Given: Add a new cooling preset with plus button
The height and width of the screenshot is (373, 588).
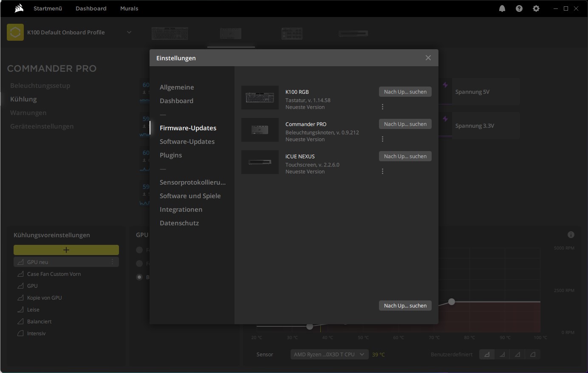Looking at the screenshot, I should 66,250.
